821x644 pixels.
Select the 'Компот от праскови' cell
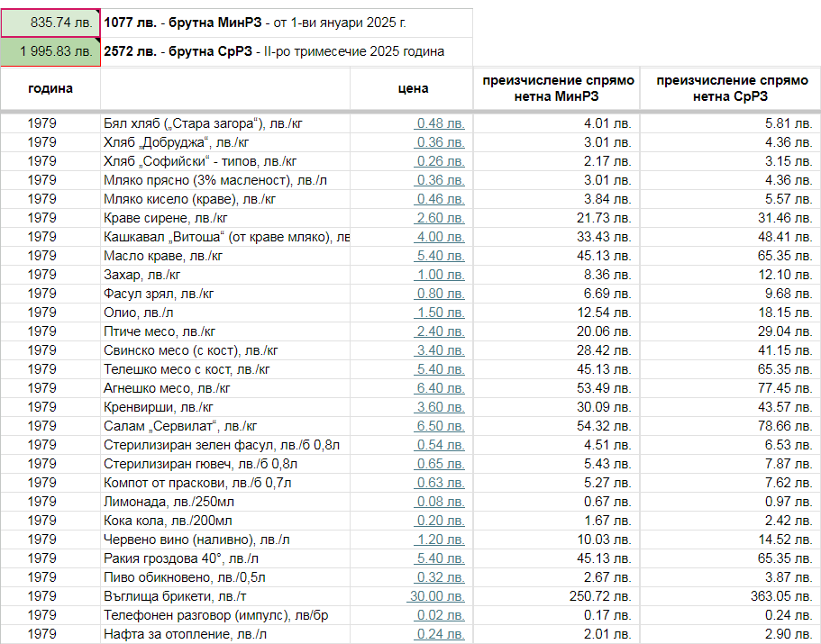tap(225, 483)
